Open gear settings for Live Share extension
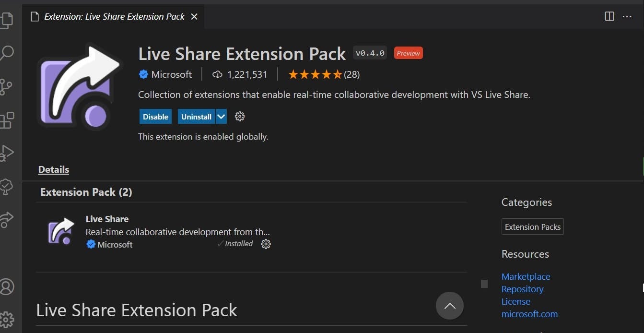Viewport: 644px width, 333px height. pyautogui.click(x=266, y=244)
